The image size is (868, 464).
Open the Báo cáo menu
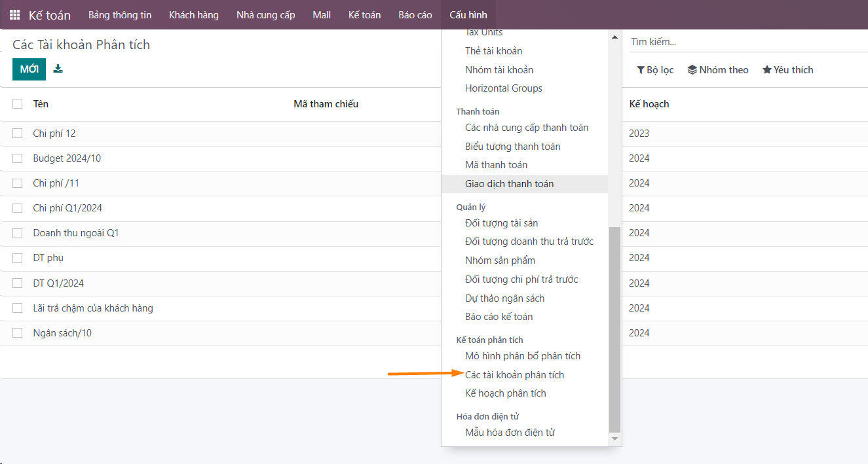[x=415, y=14]
